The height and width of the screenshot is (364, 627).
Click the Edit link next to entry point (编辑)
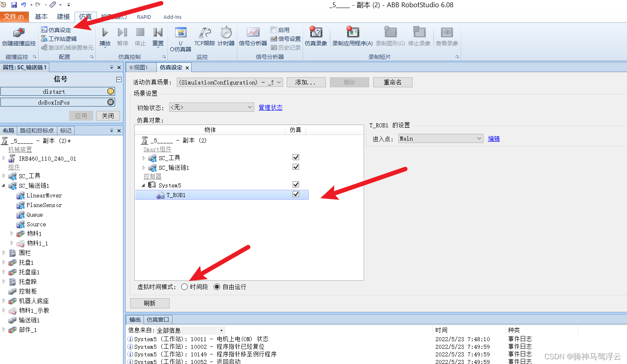(494, 139)
